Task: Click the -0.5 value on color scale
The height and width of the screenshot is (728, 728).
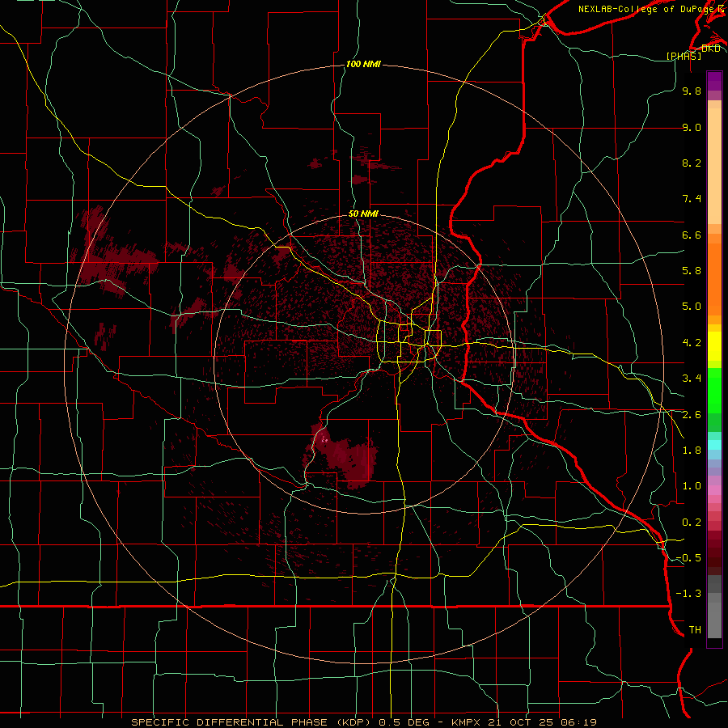Action: [688, 558]
